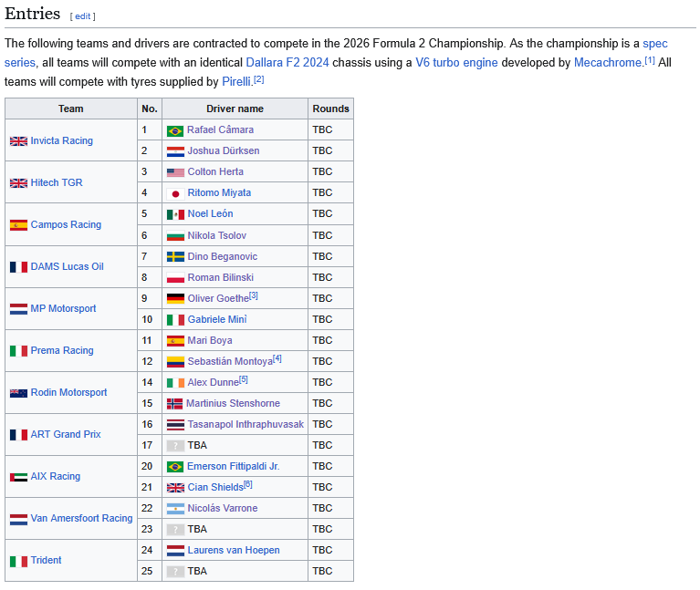Click the UK flag icon beside Hitech TGR
The image size is (700, 590).
click(x=19, y=183)
